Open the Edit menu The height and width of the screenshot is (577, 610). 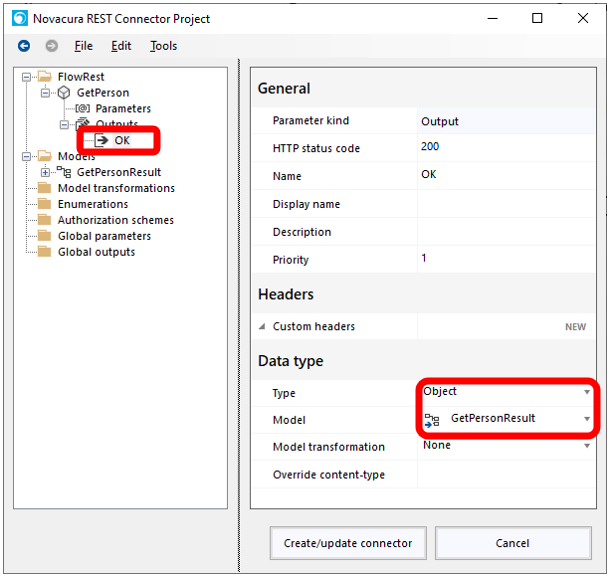point(121,46)
